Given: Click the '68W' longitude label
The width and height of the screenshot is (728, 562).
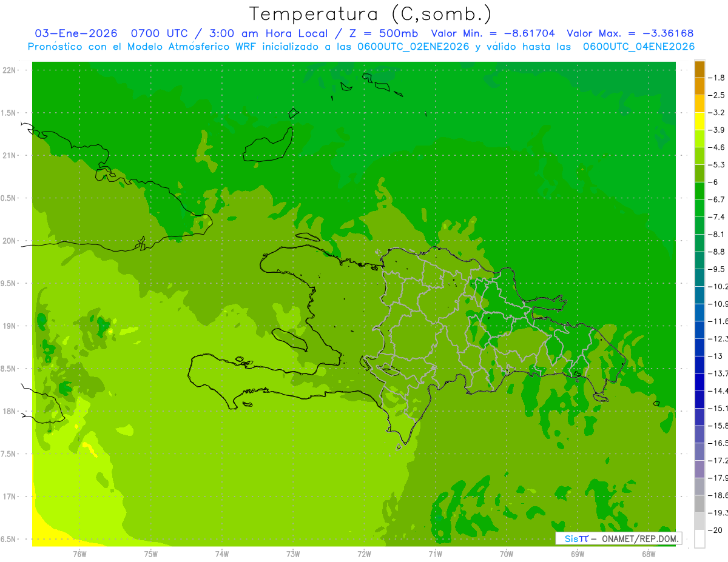Looking at the screenshot, I should click(x=649, y=554).
